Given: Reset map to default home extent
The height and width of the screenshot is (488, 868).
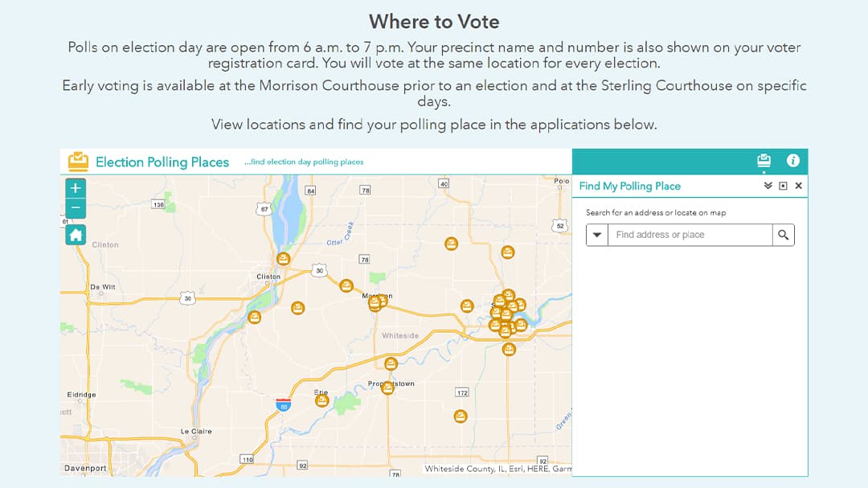Looking at the screenshot, I should pyautogui.click(x=76, y=235).
